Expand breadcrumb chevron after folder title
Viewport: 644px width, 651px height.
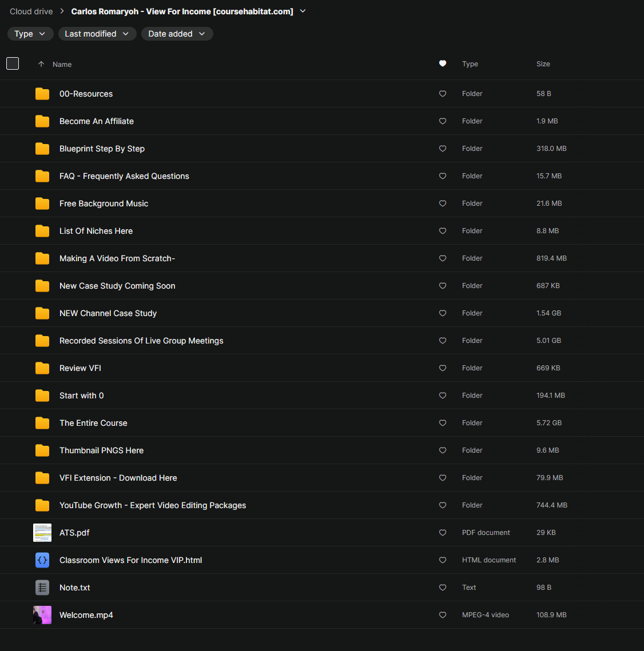pyautogui.click(x=303, y=11)
